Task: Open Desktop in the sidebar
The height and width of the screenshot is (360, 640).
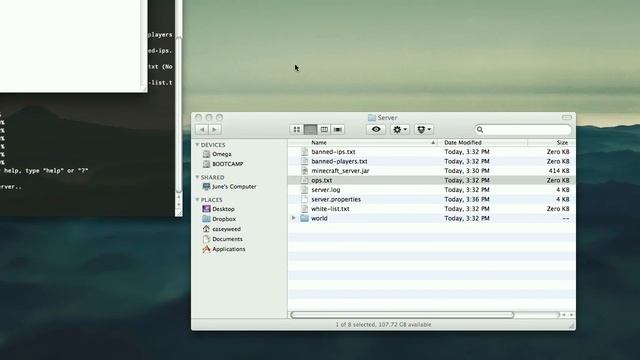Action: tap(219, 209)
